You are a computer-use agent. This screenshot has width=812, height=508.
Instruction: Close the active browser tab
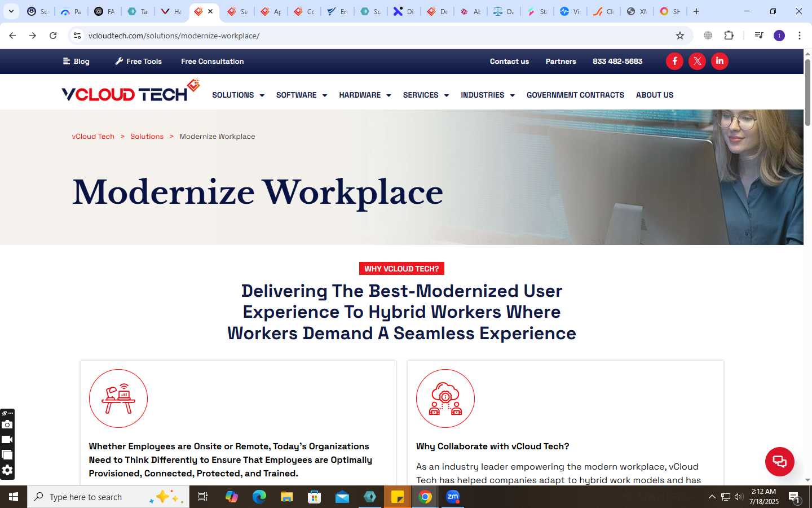pyautogui.click(x=210, y=11)
